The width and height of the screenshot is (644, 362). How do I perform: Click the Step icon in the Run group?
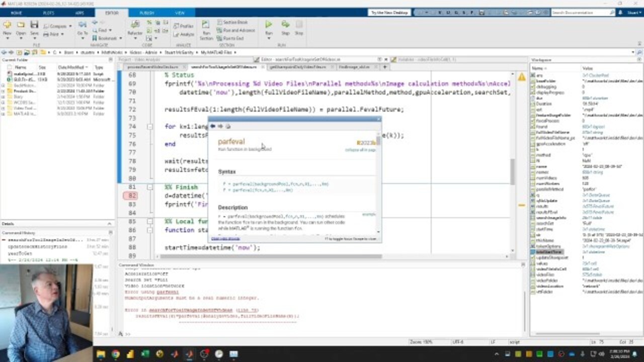pos(285,27)
